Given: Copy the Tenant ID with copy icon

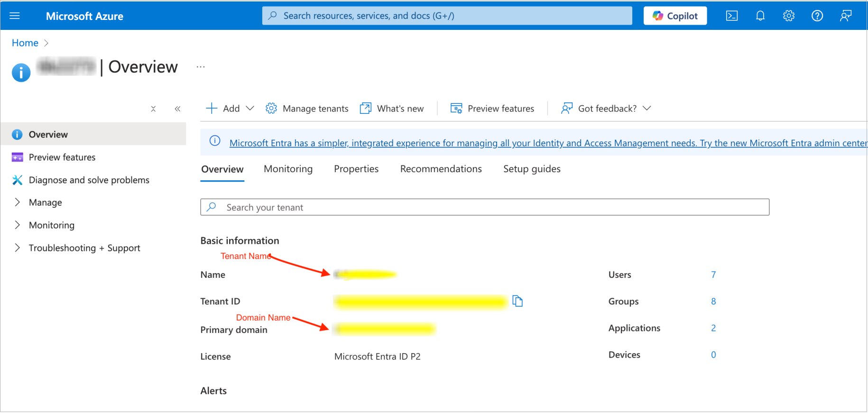Looking at the screenshot, I should click(x=517, y=301).
